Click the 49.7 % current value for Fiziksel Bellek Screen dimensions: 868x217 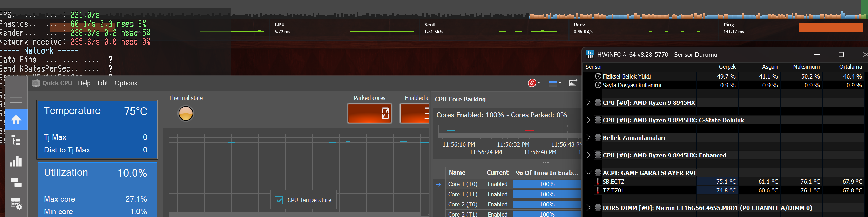726,76
